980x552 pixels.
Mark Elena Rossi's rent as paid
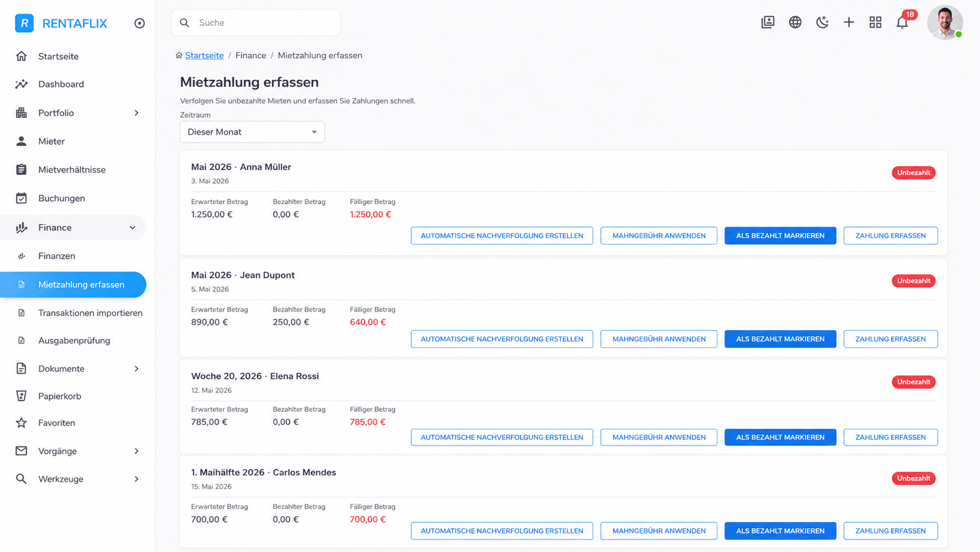coord(780,437)
